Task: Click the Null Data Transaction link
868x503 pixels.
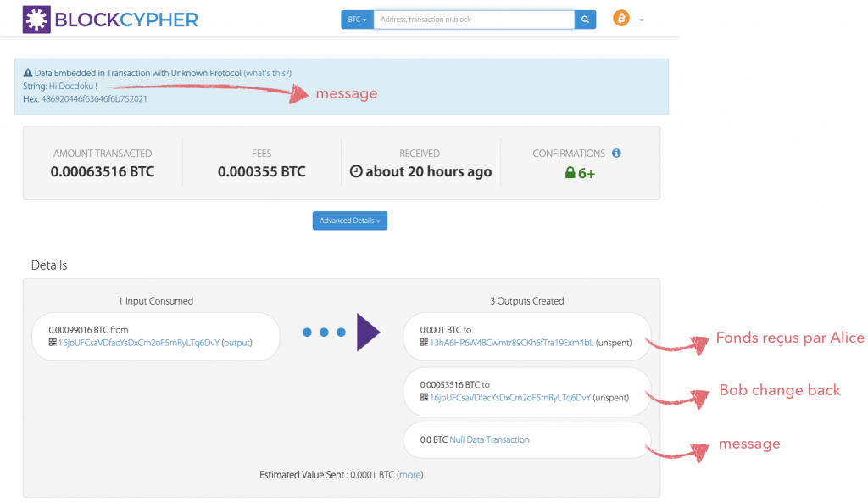Action: tap(489, 439)
